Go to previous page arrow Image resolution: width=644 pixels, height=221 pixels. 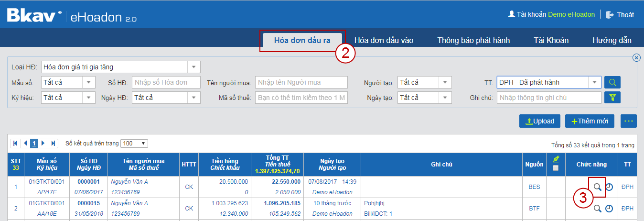[x=25, y=143]
